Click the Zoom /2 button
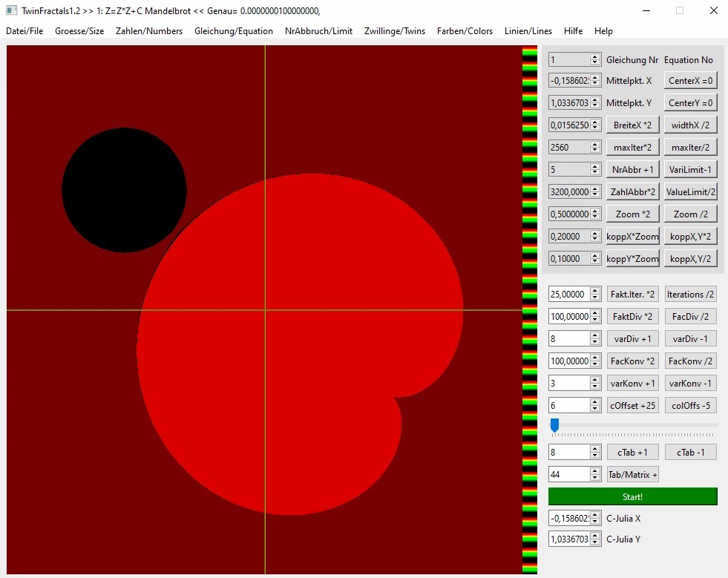This screenshot has width=728, height=578. coord(690,214)
